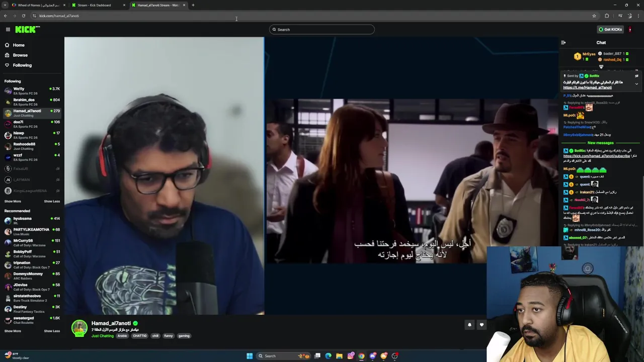Select wzzf channel in Following list
The image size is (644, 362).
31,157
